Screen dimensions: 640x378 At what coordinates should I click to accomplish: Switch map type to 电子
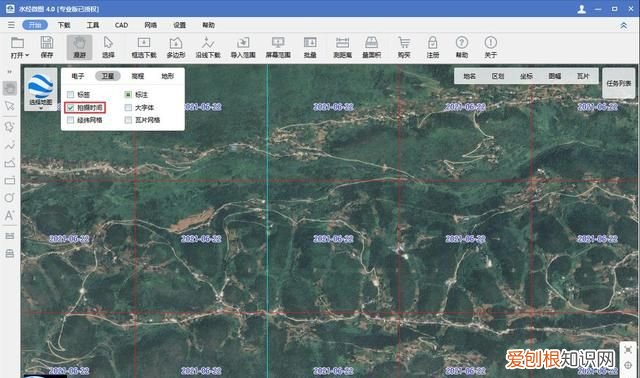coord(78,76)
